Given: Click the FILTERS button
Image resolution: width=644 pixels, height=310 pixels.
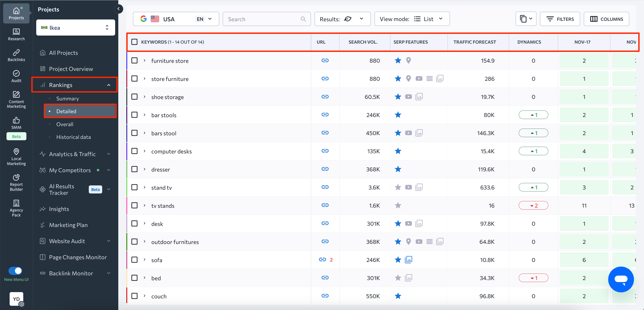Looking at the screenshot, I should pos(560,19).
